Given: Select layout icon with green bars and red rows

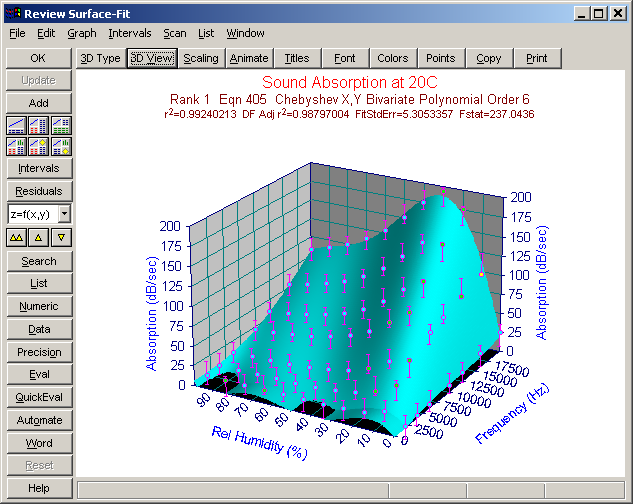Looking at the screenshot, I should pyautogui.click(x=17, y=146).
